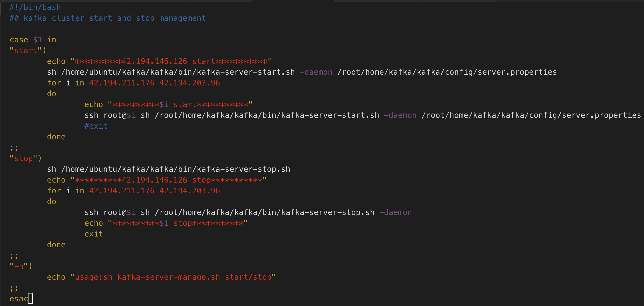
Task: Click the kafka-server-stop.sh local command line
Action: [x=168, y=169]
